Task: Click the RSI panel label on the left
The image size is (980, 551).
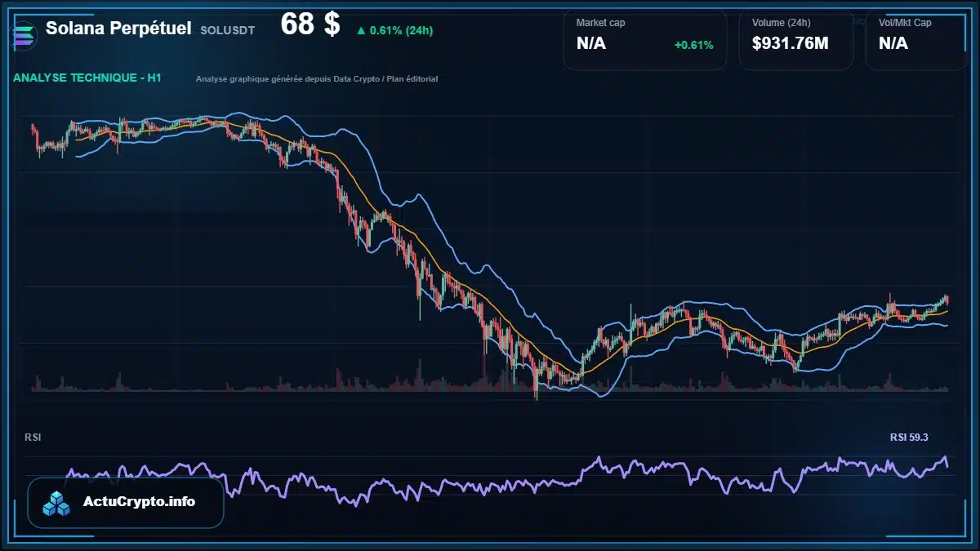Action: click(x=33, y=438)
